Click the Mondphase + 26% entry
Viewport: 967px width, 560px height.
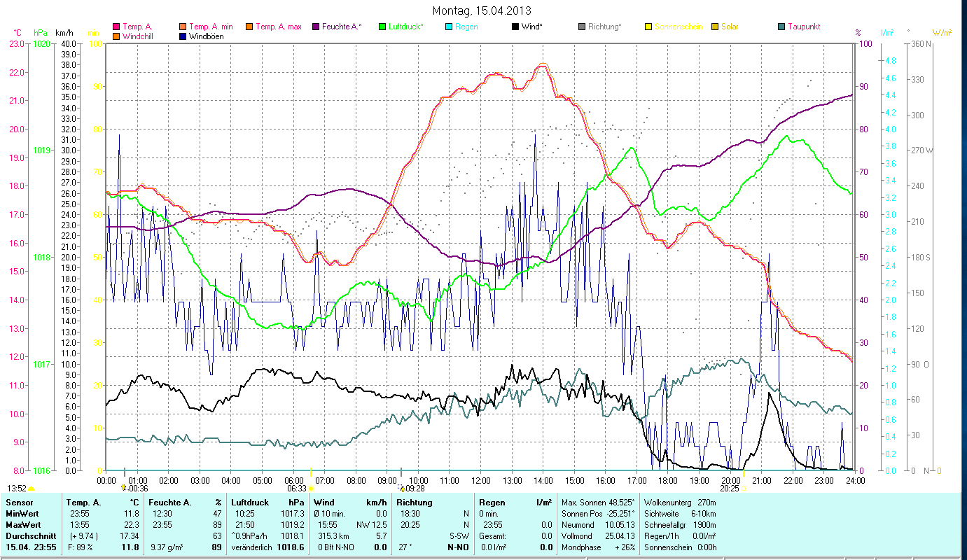(x=597, y=547)
